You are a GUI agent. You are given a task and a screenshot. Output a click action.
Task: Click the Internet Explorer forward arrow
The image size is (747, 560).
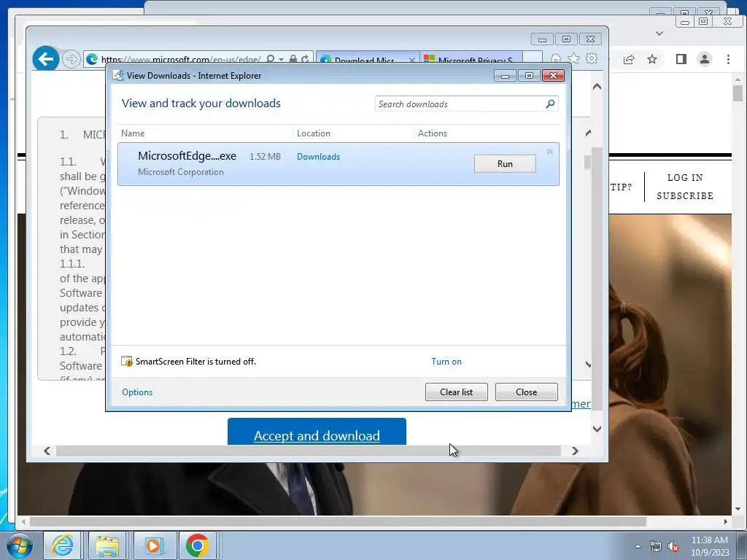point(71,59)
